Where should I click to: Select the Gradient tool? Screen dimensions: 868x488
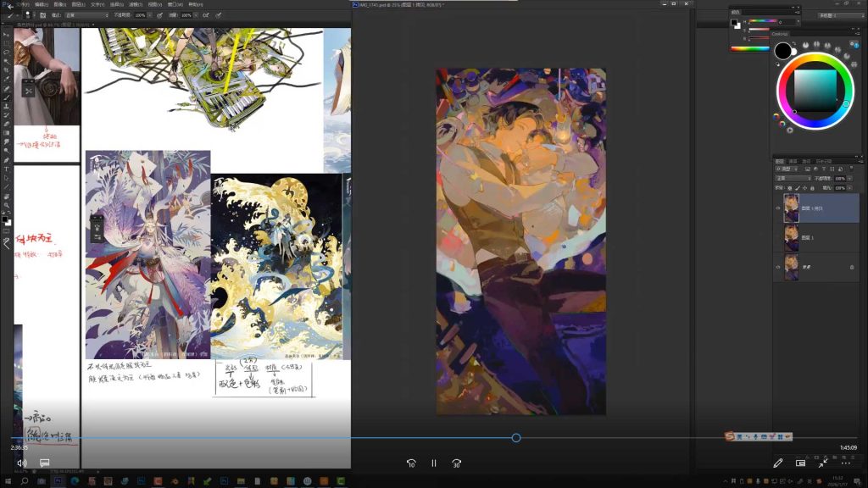pos(7,133)
